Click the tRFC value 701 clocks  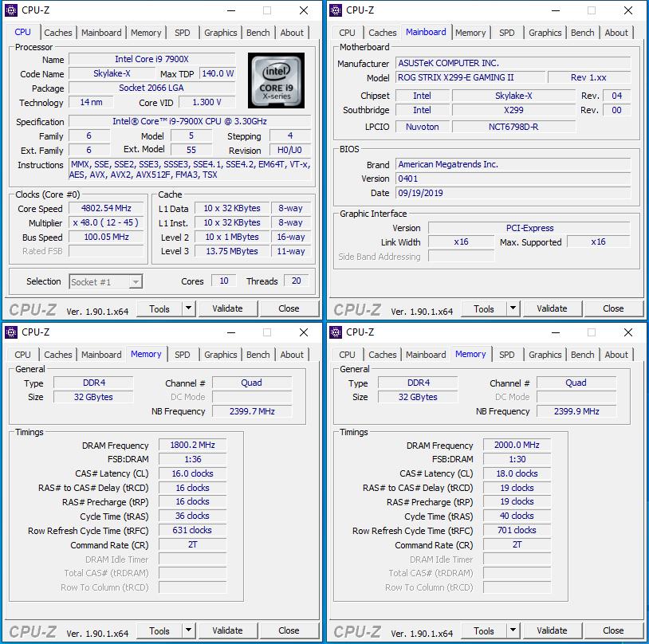point(517,530)
